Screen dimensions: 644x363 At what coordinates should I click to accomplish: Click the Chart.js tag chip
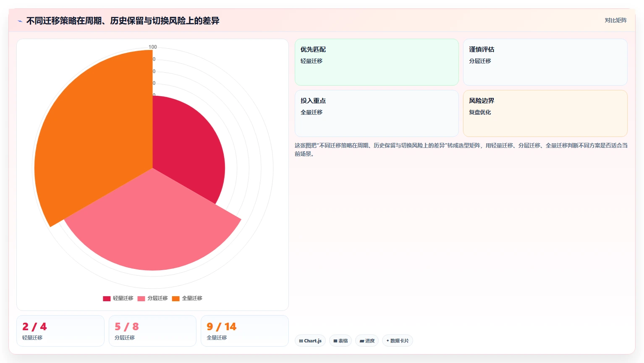tap(310, 341)
